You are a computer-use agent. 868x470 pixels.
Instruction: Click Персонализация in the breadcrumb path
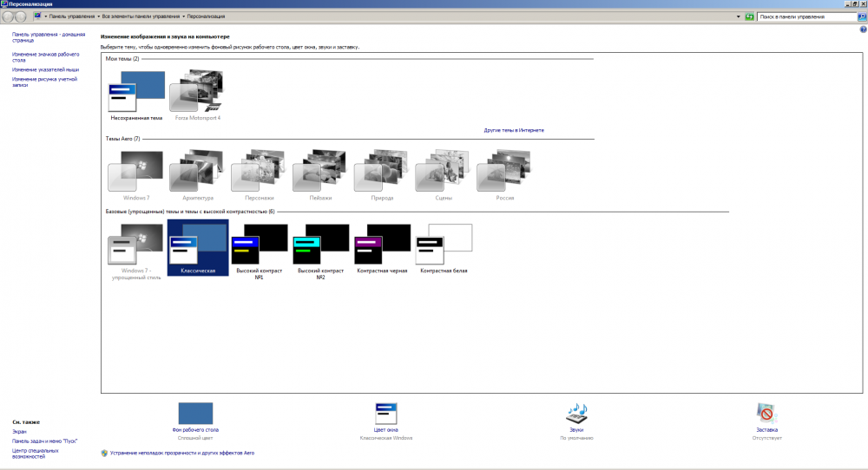206,16
